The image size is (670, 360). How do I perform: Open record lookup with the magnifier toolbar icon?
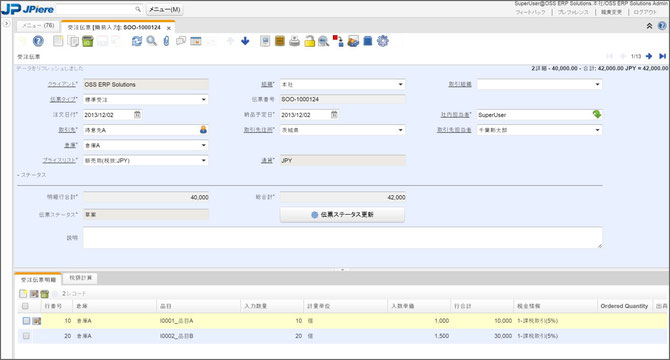tap(151, 41)
